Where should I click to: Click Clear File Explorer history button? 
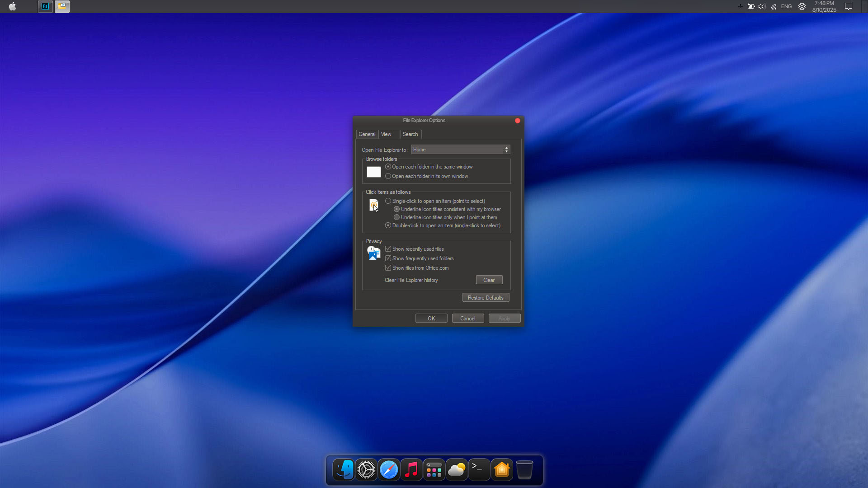489,280
